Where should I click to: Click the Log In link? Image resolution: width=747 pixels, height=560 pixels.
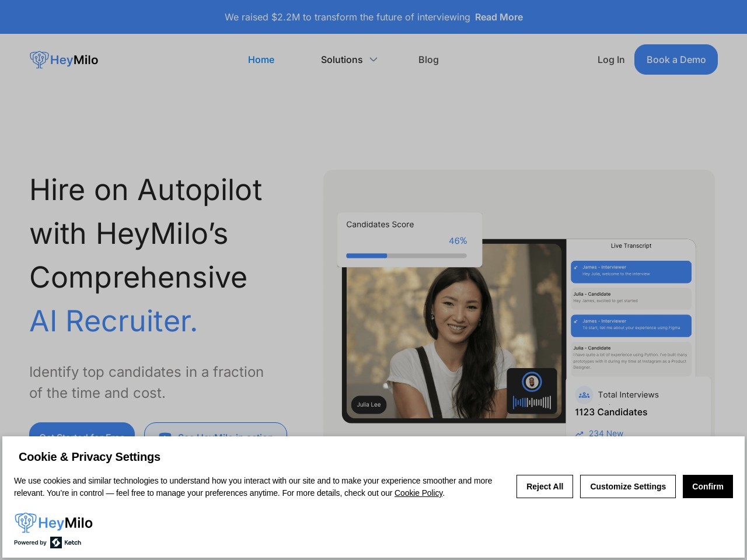coord(611,60)
